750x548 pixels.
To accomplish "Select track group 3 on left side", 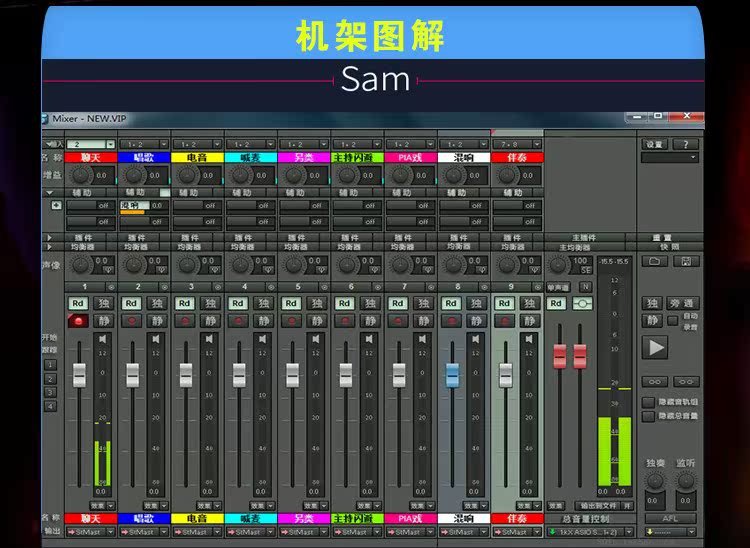I will (x=50, y=393).
